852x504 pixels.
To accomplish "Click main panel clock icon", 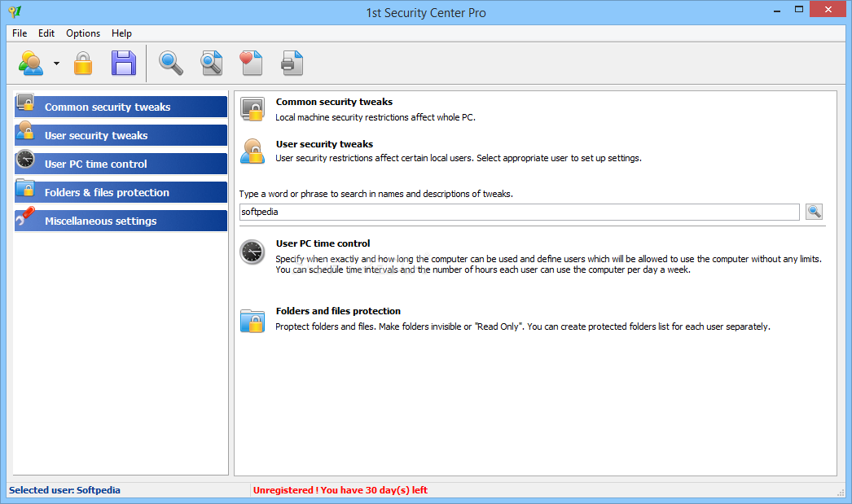I will pyautogui.click(x=253, y=252).
